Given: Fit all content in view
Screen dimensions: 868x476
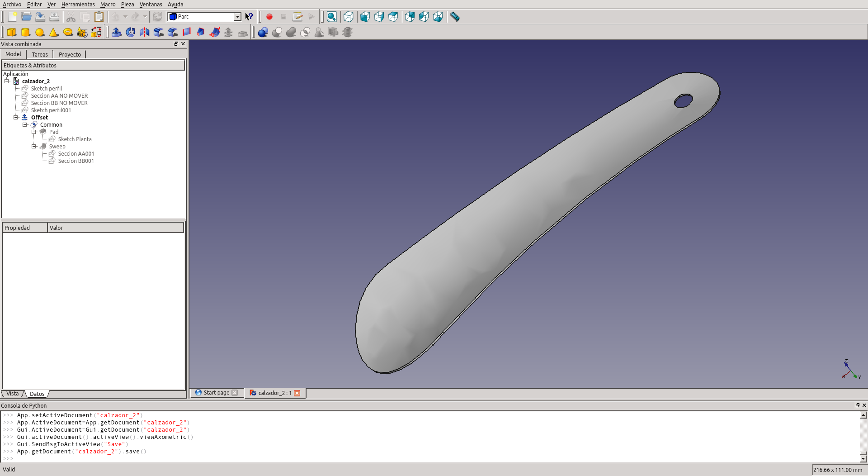Looking at the screenshot, I should [x=331, y=17].
